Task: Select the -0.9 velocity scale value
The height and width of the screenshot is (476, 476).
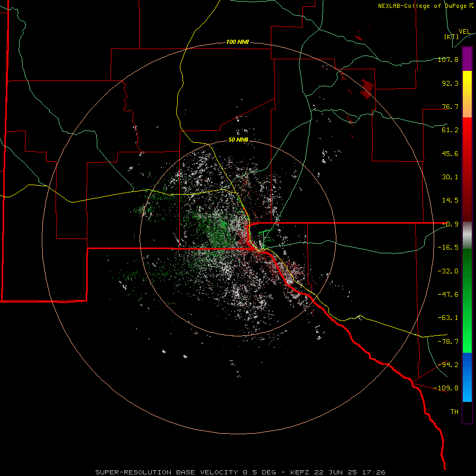Action: (x=450, y=224)
